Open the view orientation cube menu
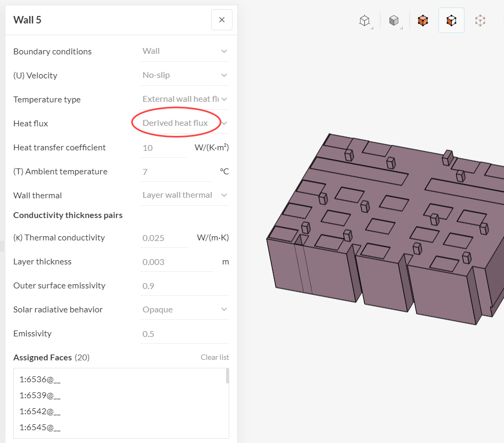Image resolution: width=504 pixels, height=443 pixels. click(365, 21)
